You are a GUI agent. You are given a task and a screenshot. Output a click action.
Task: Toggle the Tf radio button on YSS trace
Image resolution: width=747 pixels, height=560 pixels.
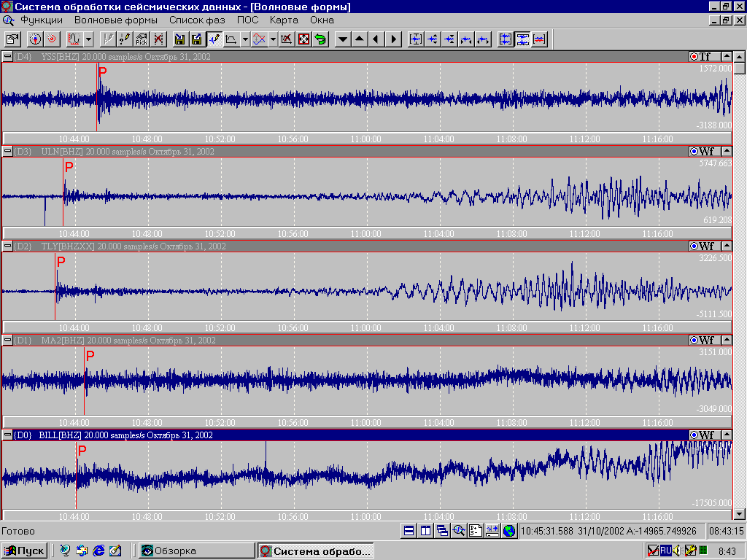694,57
